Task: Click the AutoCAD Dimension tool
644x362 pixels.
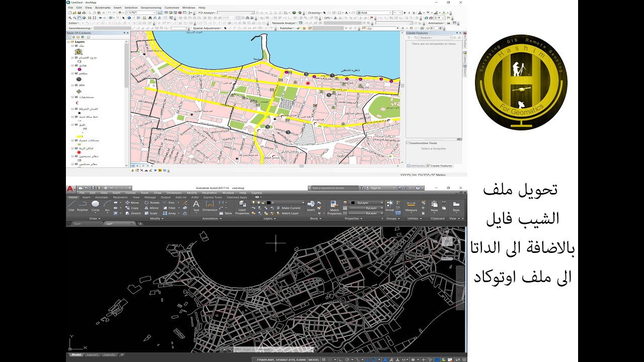Action: [x=210, y=205]
